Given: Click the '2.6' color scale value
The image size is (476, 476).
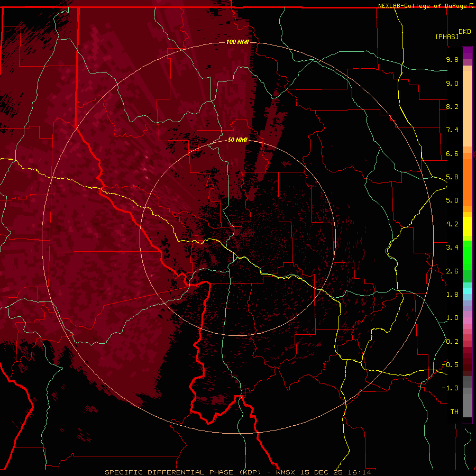Looking at the screenshot, I should click(x=452, y=271).
